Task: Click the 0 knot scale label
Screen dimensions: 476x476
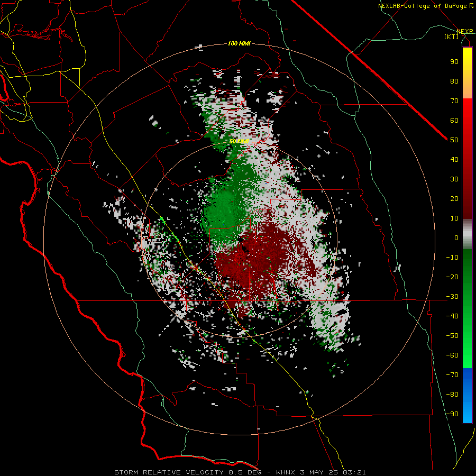Action: (x=456, y=237)
